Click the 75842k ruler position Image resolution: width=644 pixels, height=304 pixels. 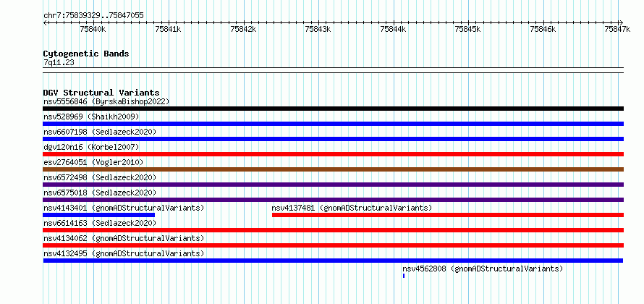(243, 29)
